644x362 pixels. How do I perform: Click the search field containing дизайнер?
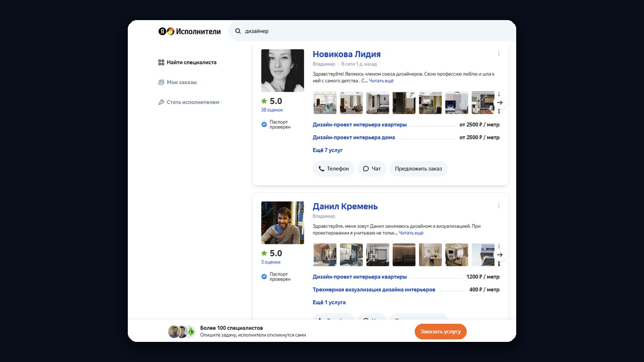372,31
